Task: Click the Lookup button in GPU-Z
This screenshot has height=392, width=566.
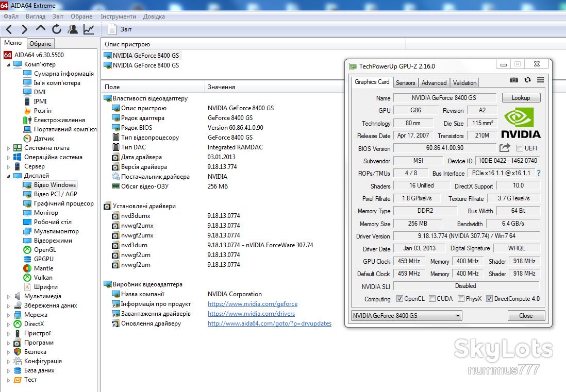Action: point(521,98)
